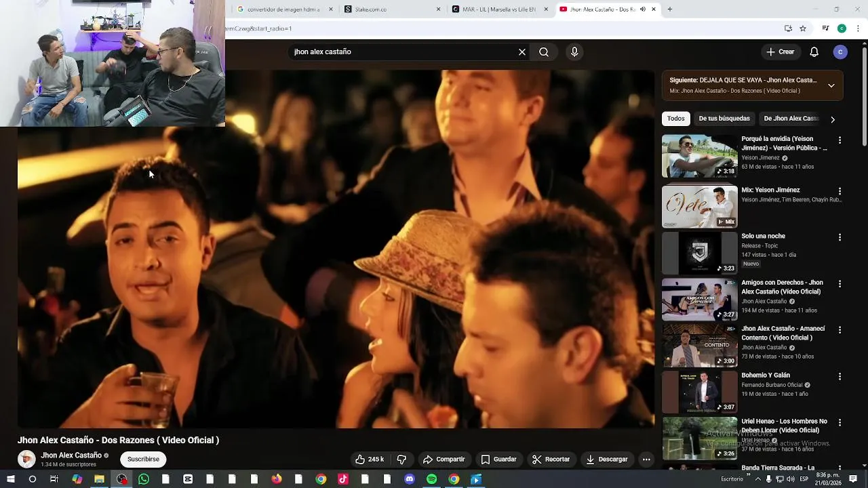Open Firefox from the taskbar
Viewport: 868px width, 488px height.
click(277, 479)
